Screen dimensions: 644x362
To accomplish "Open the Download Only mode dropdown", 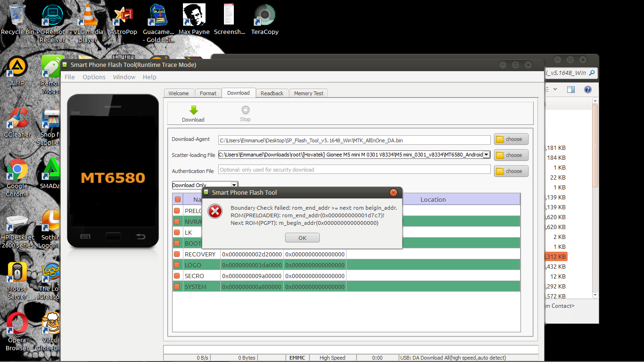I will coord(205,185).
